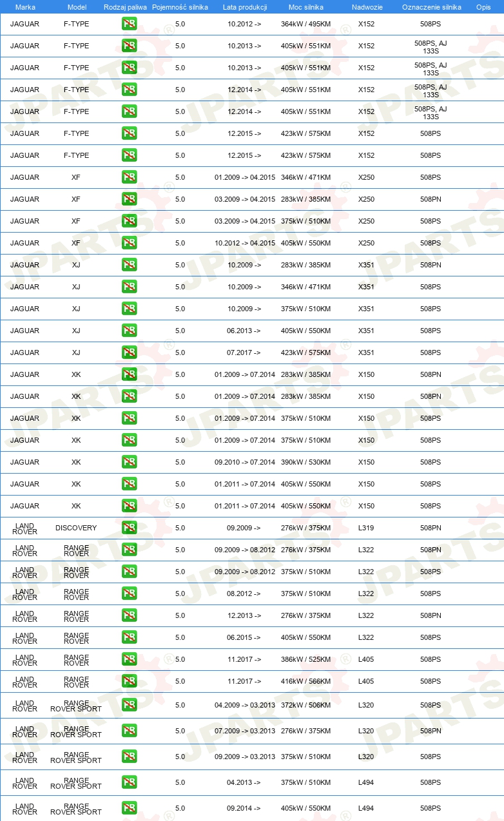Image resolution: width=504 pixels, height=821 pixels.
Task: Select the 06.2013 -> production date cell
Action: (x=244, y=331)
